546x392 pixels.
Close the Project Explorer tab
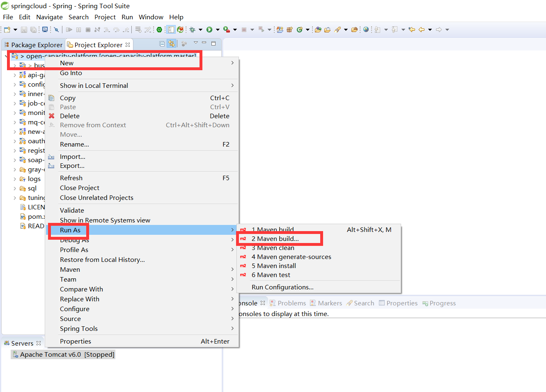click(128, 45)
